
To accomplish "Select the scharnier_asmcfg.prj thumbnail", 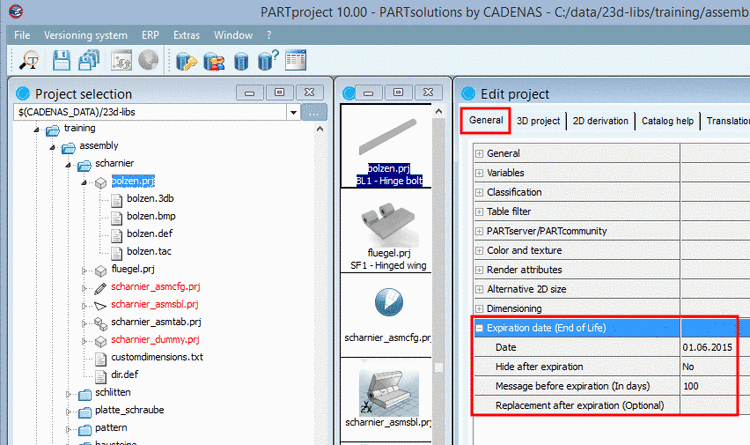I will click(x=388, y=315).
